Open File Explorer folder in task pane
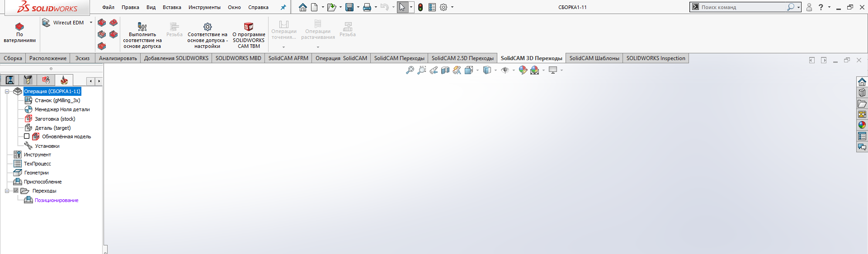868x254 pixels. 862,103
